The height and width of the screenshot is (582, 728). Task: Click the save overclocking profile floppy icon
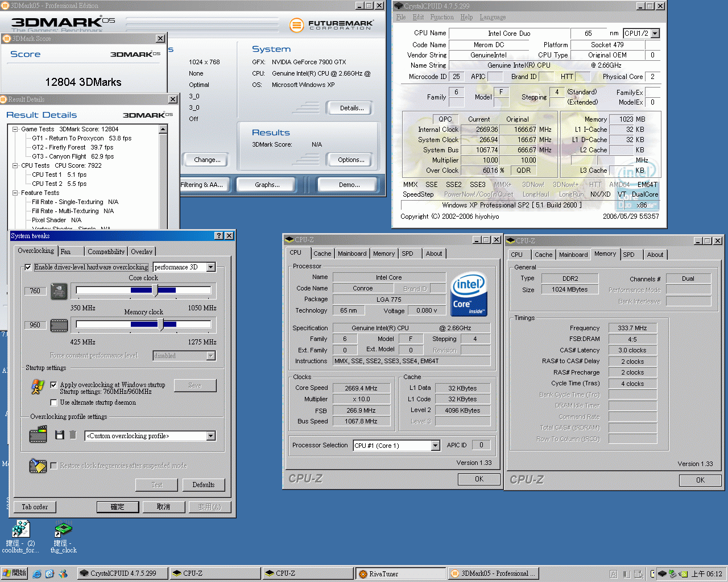(59, 435)
